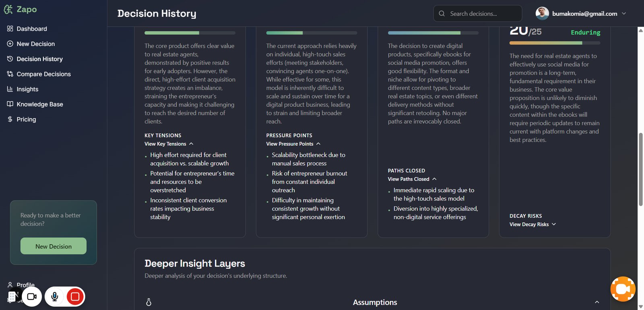644x310 pixels.
Task: Click the green New Decision button
Action: click(x=54, y=246)
